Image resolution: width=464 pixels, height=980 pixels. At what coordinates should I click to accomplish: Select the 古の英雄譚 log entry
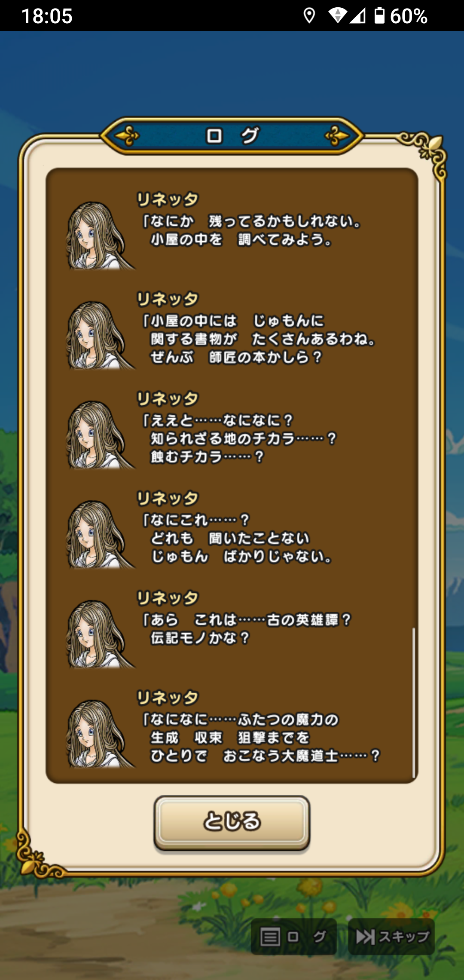(x=232, y=630)
